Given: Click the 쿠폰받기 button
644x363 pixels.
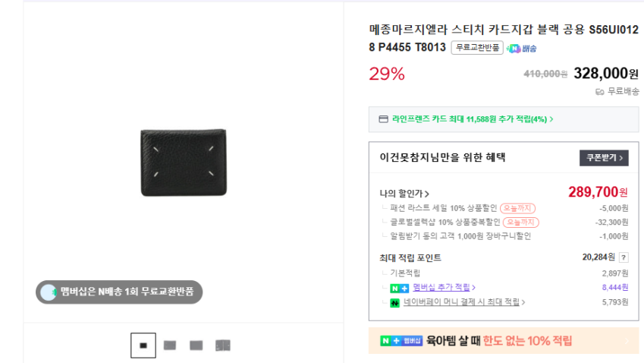Looking at the screenshot, I should tap(604, 158).
